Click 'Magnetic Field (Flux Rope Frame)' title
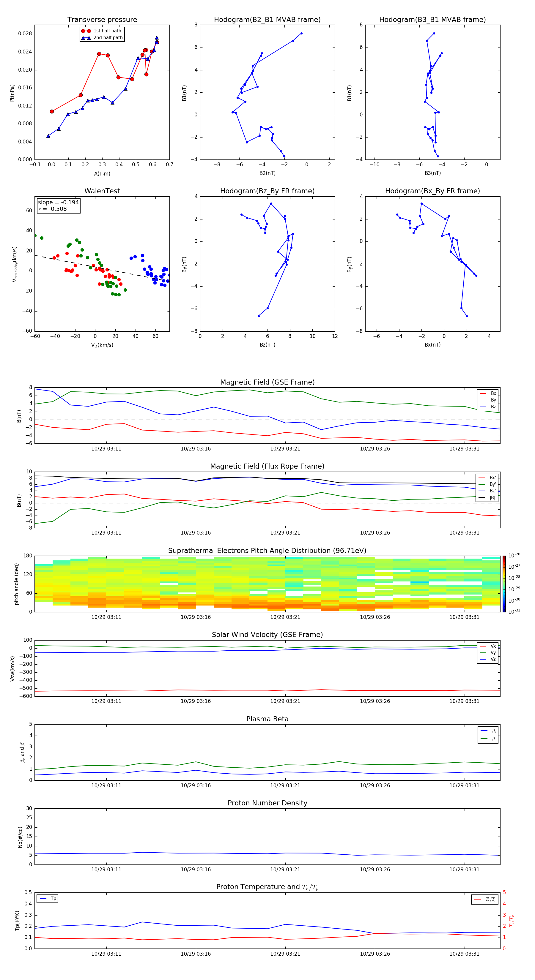 tap(267, 467)
